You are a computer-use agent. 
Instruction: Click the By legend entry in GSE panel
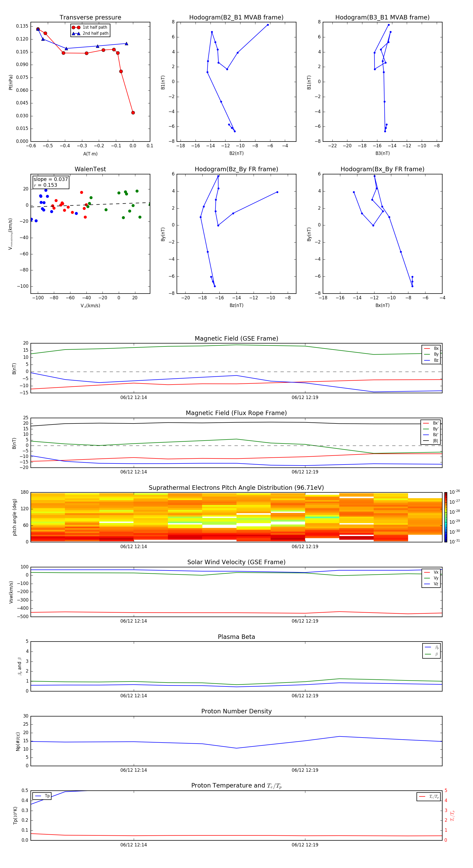pos(431,355)
